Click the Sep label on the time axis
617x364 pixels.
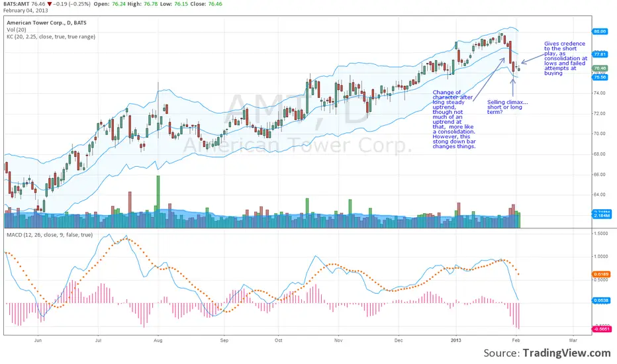(x=224, y=340)
